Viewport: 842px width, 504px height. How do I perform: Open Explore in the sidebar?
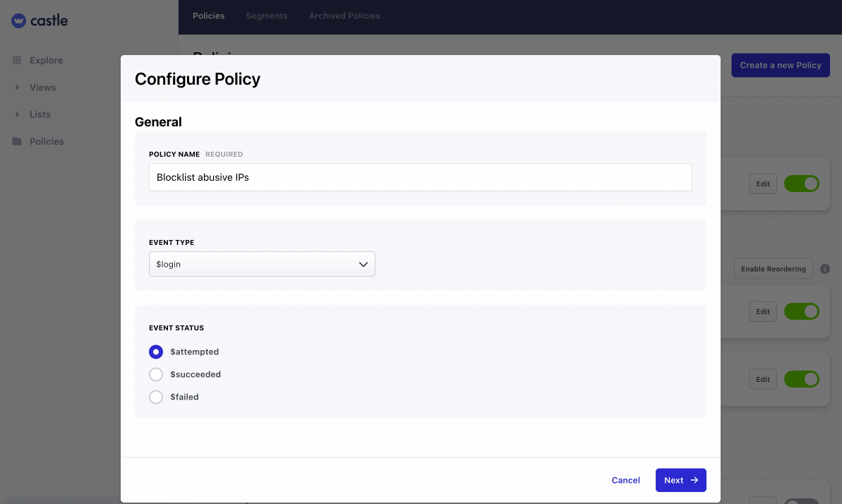point(46,60)
